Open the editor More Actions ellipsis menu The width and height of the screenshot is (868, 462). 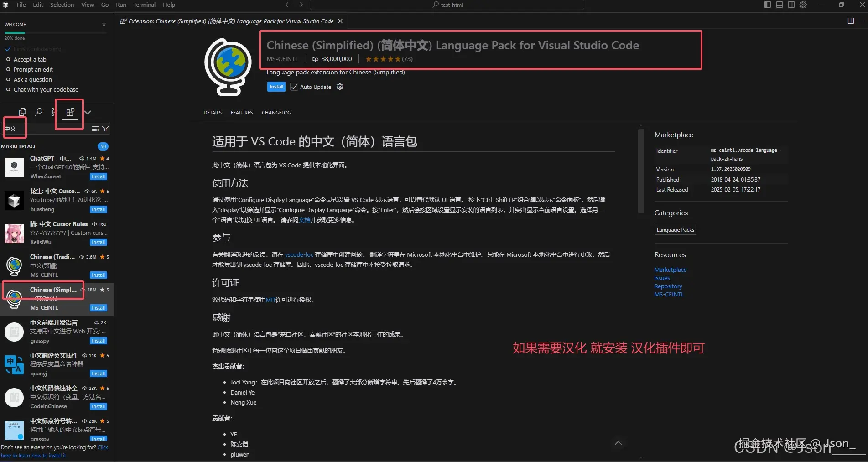862,21
